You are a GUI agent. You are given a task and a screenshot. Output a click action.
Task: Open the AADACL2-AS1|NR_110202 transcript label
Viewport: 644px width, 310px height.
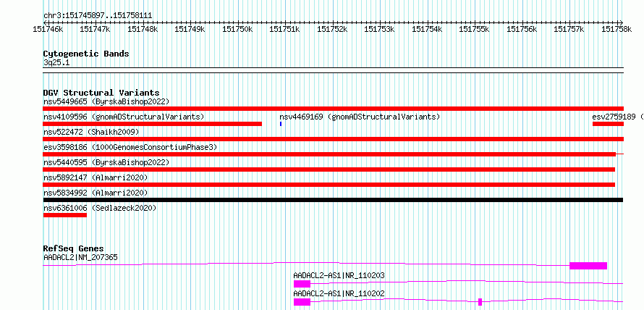tap(339, 293)
